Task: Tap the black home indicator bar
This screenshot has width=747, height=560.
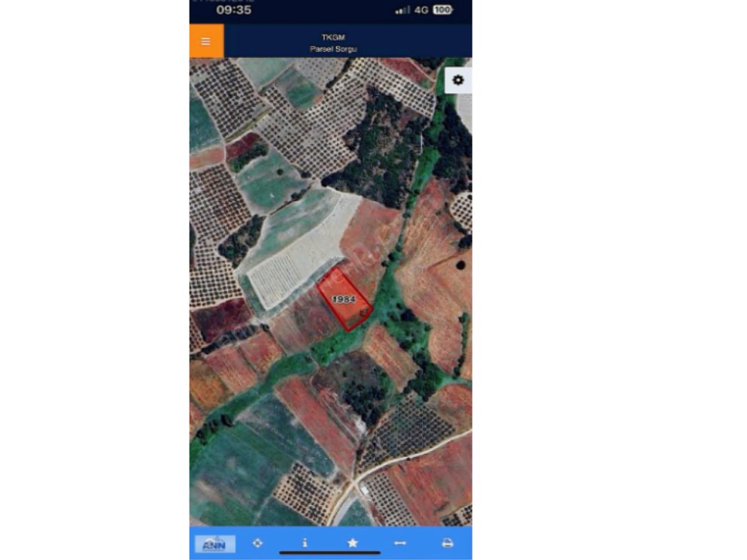Action: point(329,552)
